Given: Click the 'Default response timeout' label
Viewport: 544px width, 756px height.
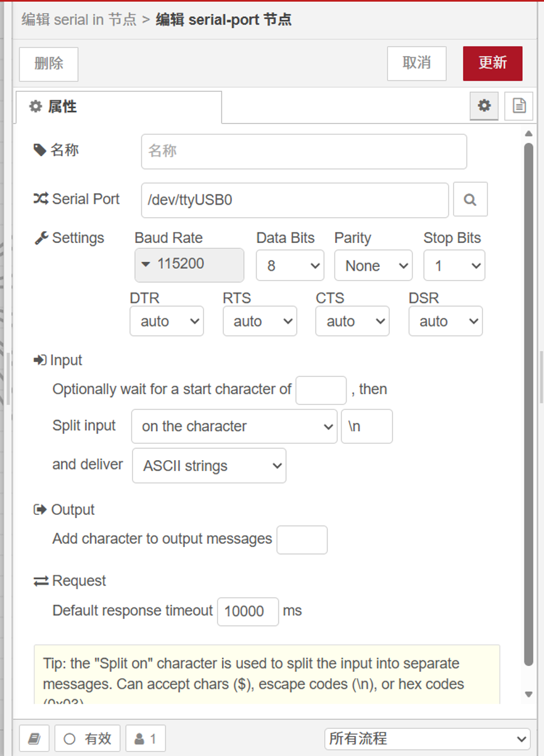Looking at the screenshot, I should pos(133,611).
